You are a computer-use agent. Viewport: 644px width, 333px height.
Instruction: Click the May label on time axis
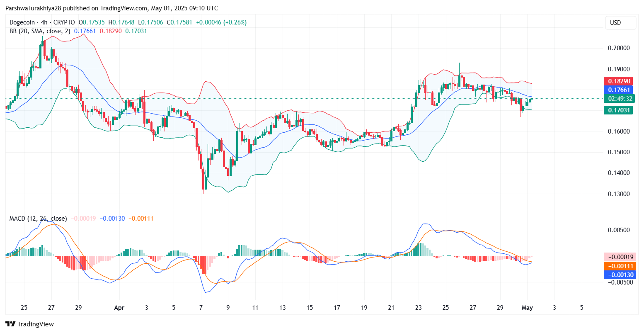pos(527,308)
